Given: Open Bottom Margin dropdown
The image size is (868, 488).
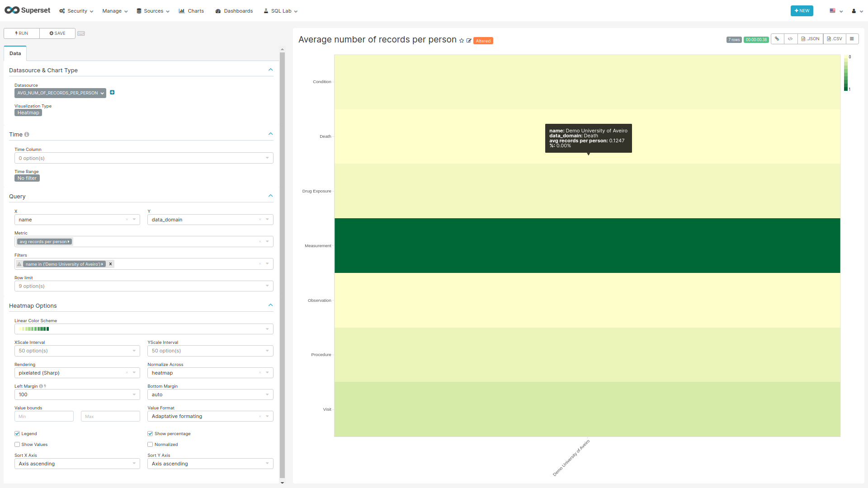Looking at the screenshot, I should click(210, 394).
